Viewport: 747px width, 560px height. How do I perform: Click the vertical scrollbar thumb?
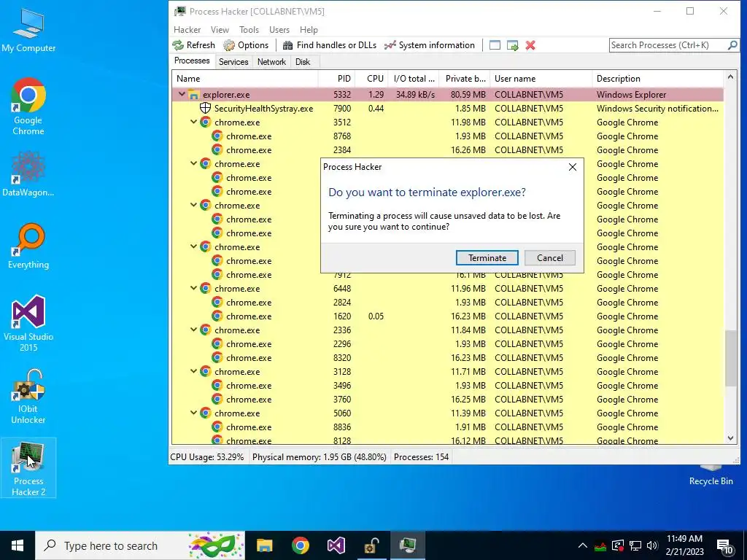pyautogui.click(x=730, y=357)
